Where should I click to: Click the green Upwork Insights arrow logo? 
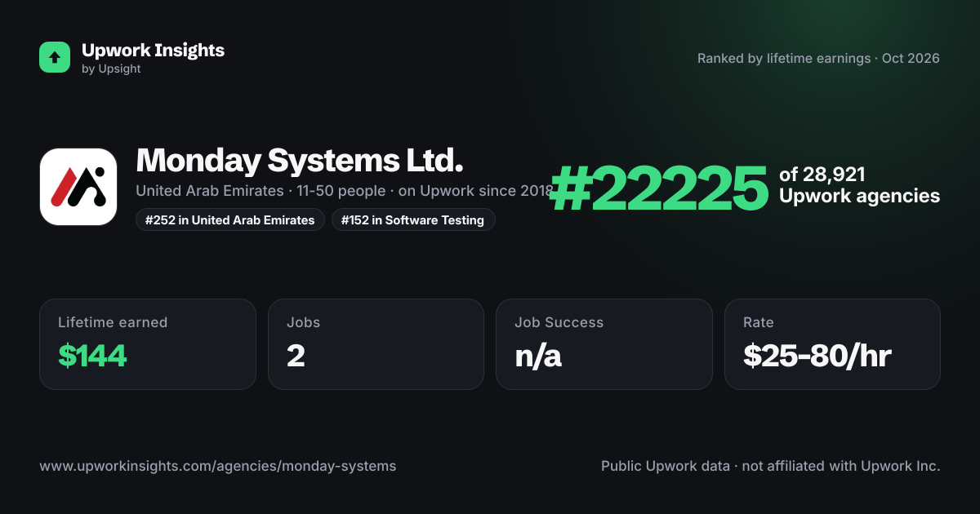(55, 57)
